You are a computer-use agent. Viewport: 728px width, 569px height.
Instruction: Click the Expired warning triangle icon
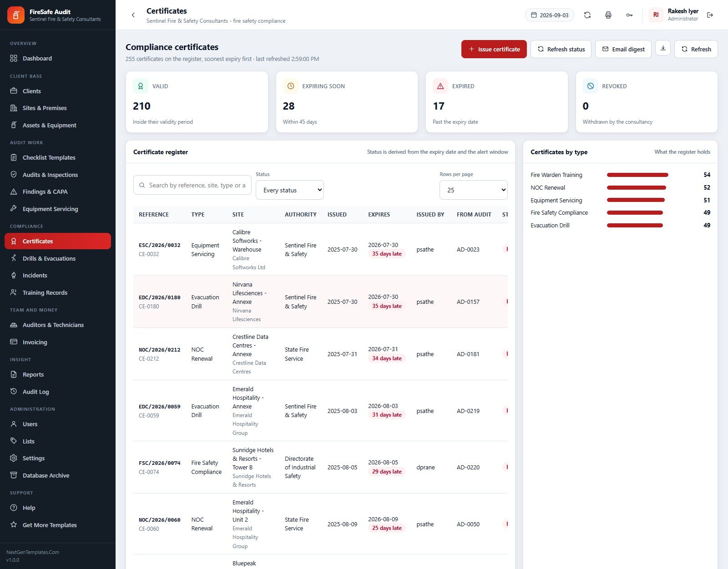[x=440, y=86]
